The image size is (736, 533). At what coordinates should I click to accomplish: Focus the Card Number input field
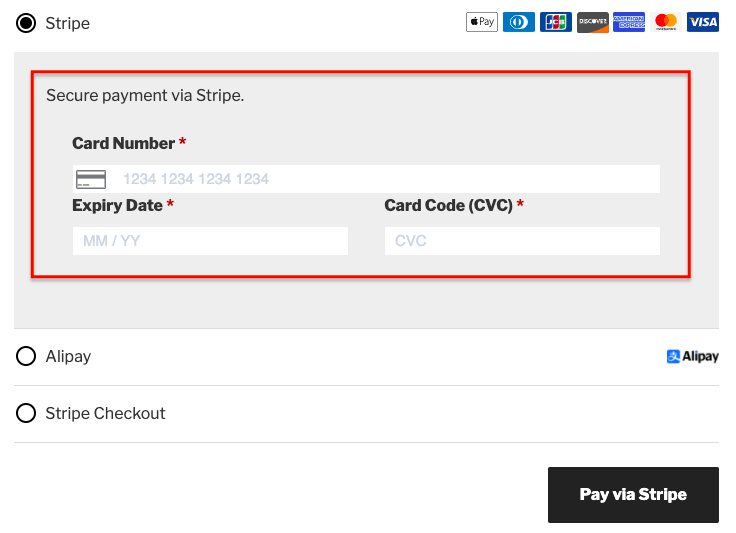[366, 179]
